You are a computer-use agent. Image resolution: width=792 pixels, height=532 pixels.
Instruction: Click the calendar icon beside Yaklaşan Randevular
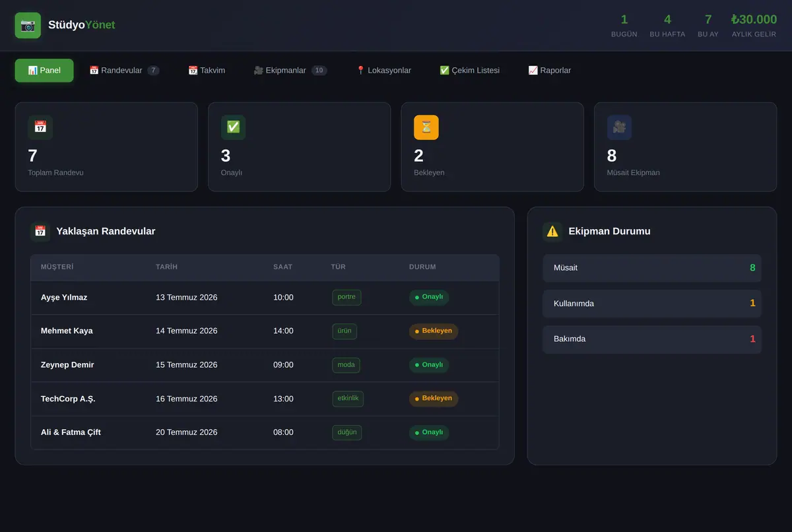pos(40,231)
